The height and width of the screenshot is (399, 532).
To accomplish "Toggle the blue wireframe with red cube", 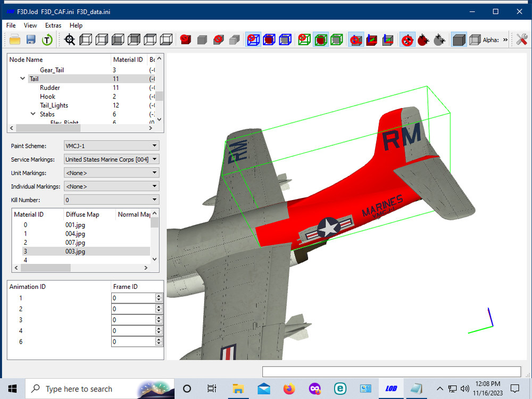I will click(269, 40).
